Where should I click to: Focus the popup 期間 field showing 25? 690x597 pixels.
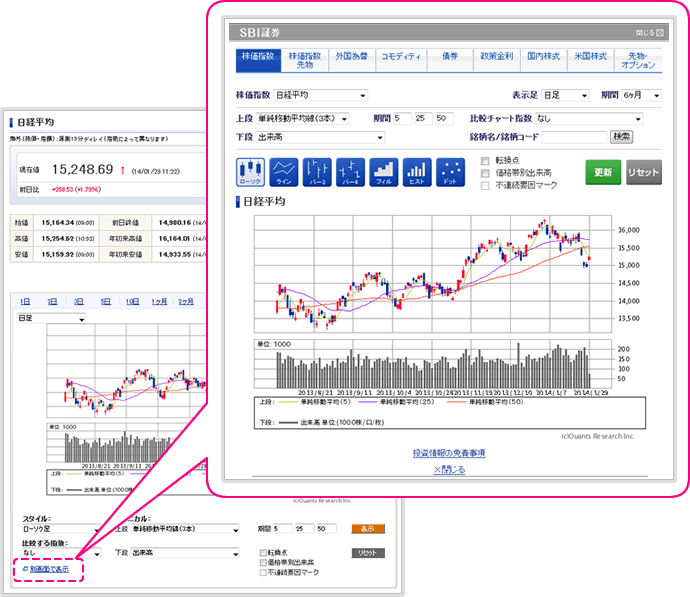pyautogui.click(x=423, y=118)
